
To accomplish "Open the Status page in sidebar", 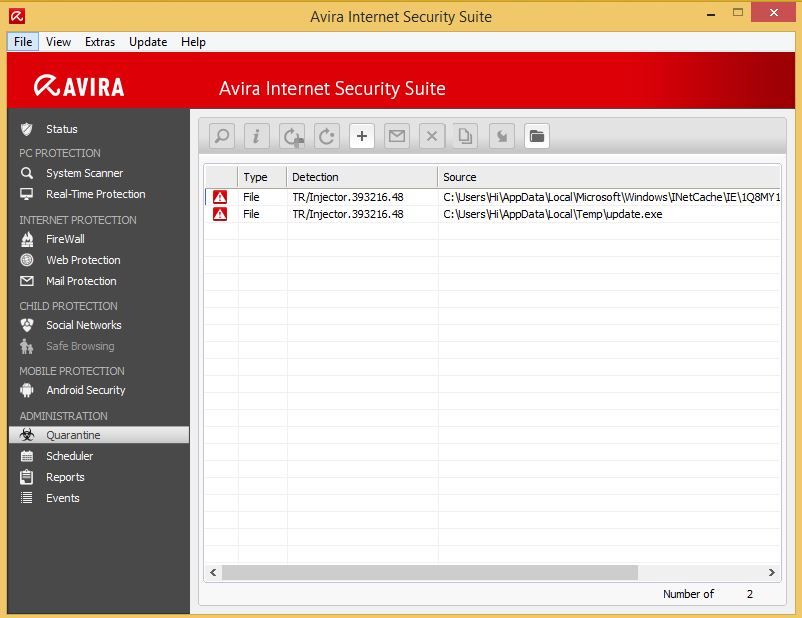I will pos(61,129).
